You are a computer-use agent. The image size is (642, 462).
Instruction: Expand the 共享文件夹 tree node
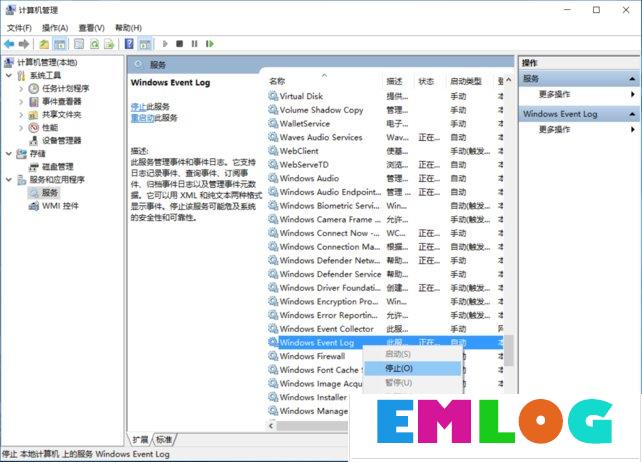[21, 115]
